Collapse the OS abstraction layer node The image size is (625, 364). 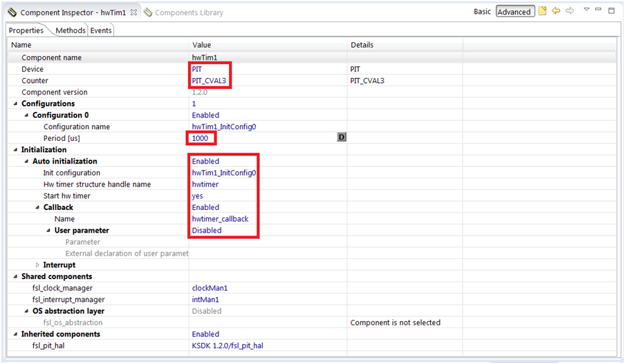[x=26, y=311]
